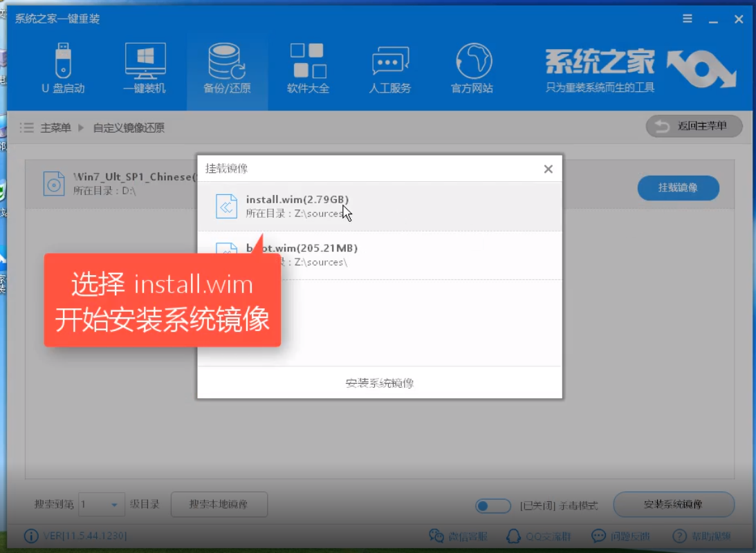This screenshot has width=756, height=553.
Task: Click 主菜单 in the breadcrumb
Action: (55, 128)
